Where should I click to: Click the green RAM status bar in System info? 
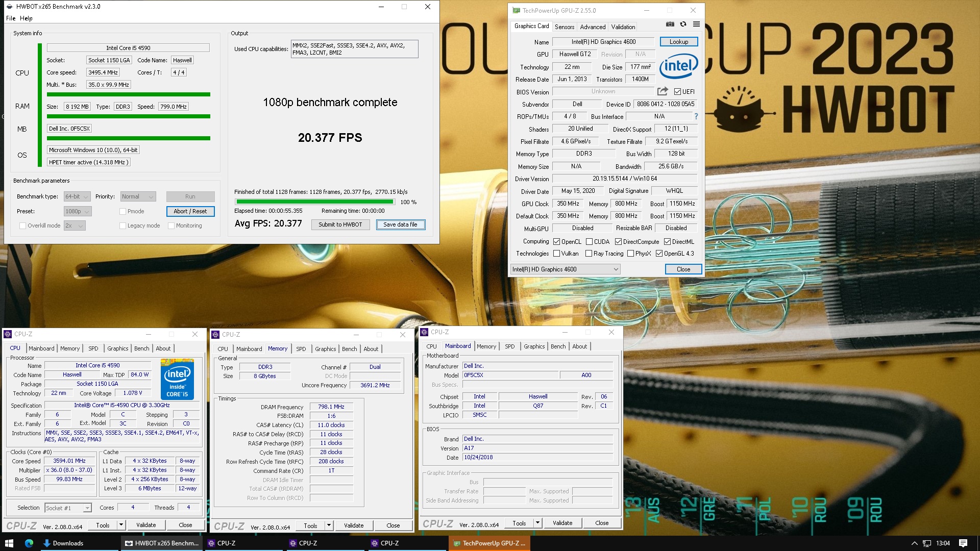(129, 116)
